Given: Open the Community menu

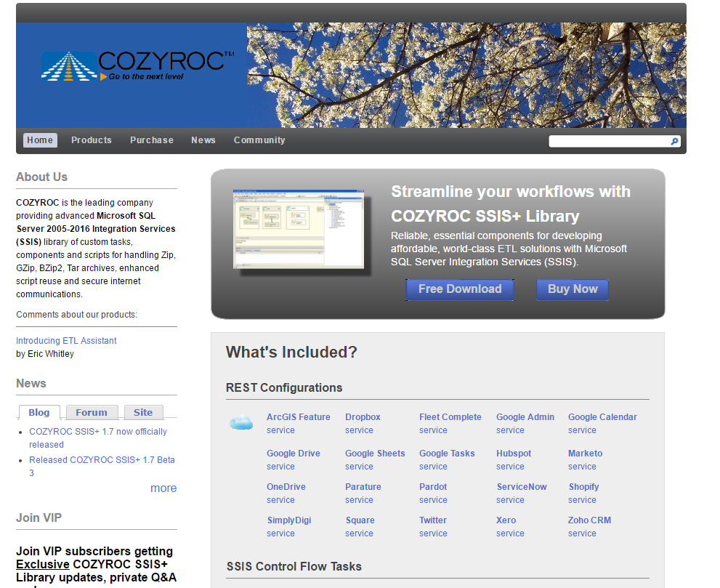Looking at the screenshot, I should [x=259, y=140].
